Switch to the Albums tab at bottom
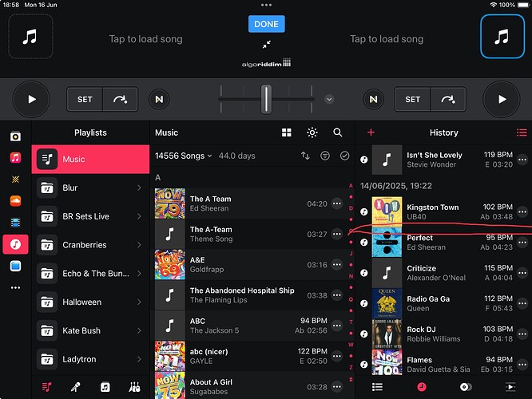Viewport: 532px width, 399px height. pyautogui.click(x=105, y=387)
